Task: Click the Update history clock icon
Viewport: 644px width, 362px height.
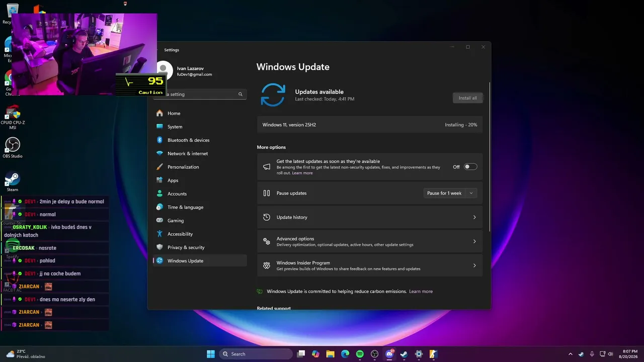Action: pos(267,217)
